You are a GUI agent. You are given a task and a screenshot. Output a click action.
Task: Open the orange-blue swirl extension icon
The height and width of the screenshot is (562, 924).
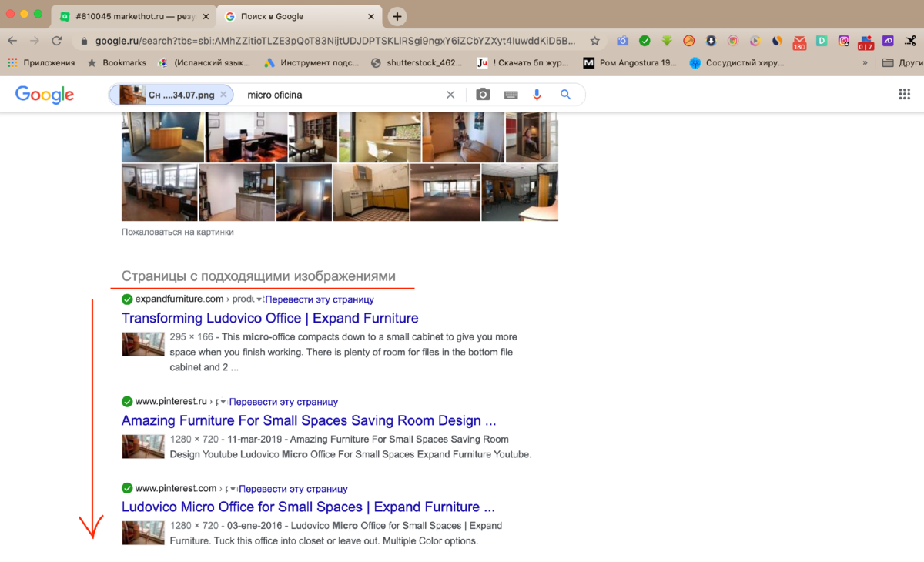click(777, 41)
